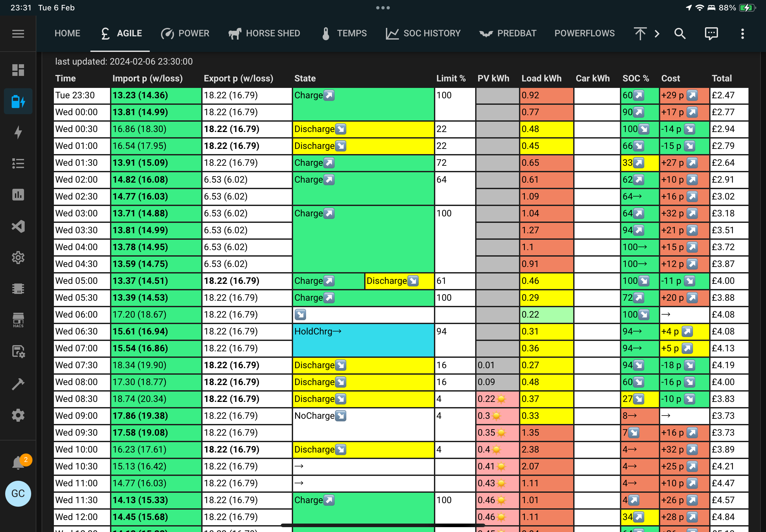Switch to the PREDBAT tab
This screenshot has height=532, width=766.
click(x=508, y=33)
